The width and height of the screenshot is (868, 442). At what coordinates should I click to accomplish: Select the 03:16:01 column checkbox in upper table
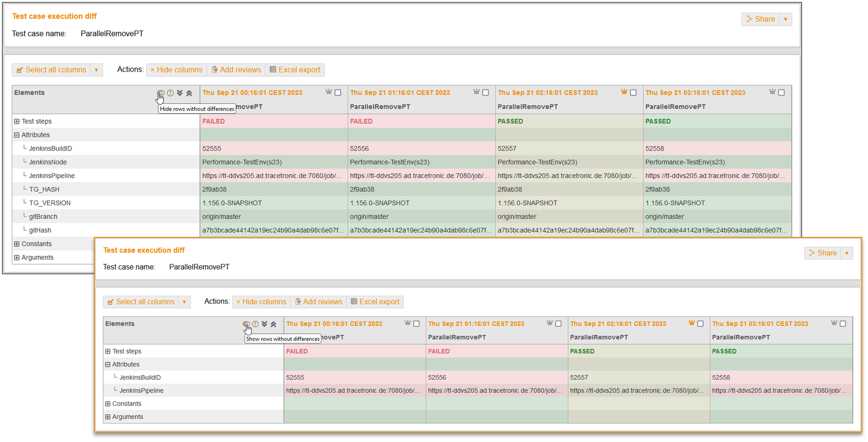tap(781, 93)
